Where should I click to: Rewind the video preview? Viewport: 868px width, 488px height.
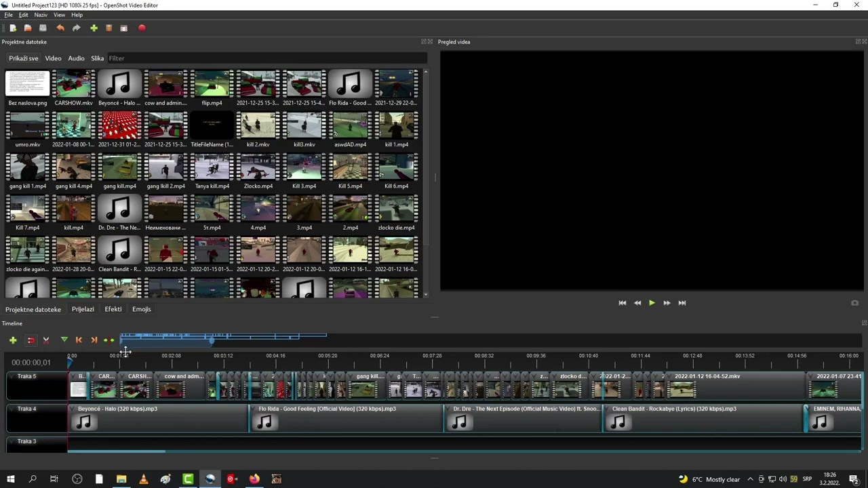tap(637, 303)
